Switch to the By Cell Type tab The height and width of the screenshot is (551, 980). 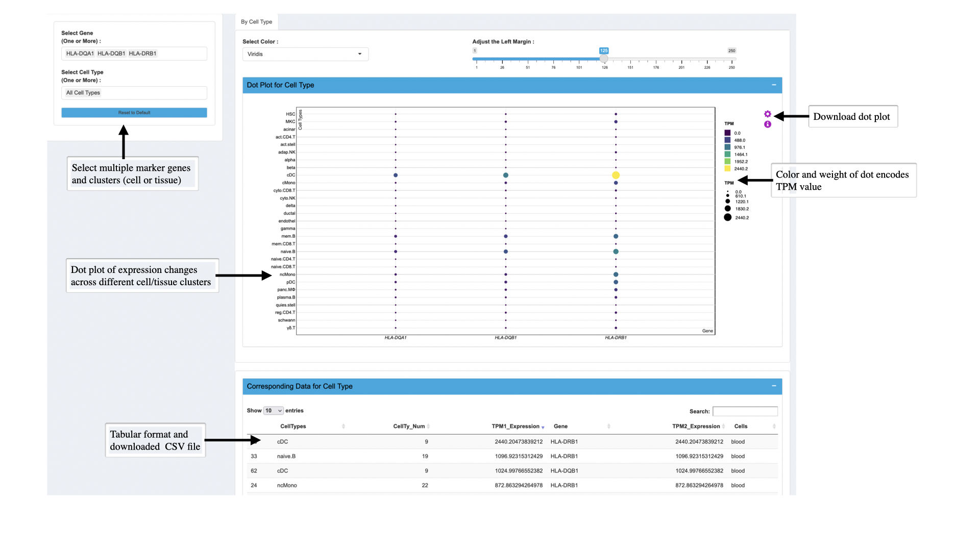pyautogui.click(x=256, y=22)
